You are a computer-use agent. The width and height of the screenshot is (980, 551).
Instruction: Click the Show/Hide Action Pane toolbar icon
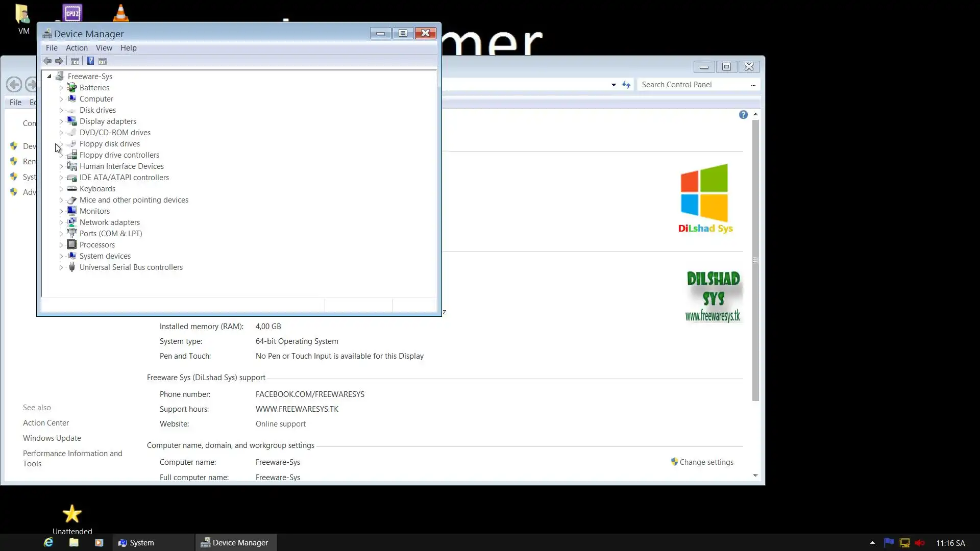[x=103, y=61]
